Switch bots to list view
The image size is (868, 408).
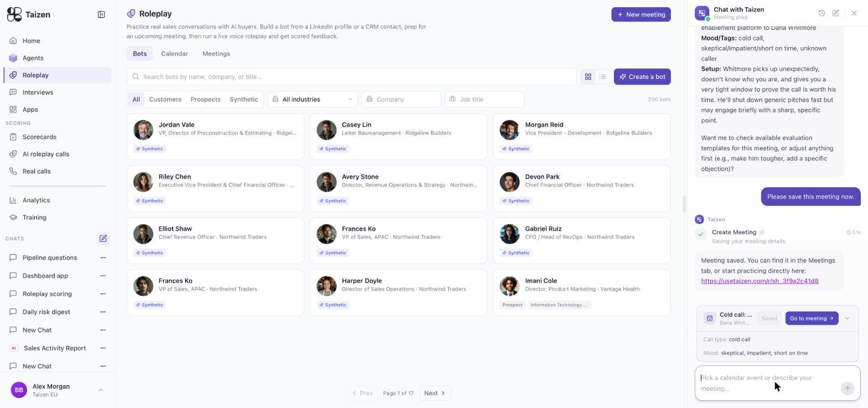tap(603, 77)
